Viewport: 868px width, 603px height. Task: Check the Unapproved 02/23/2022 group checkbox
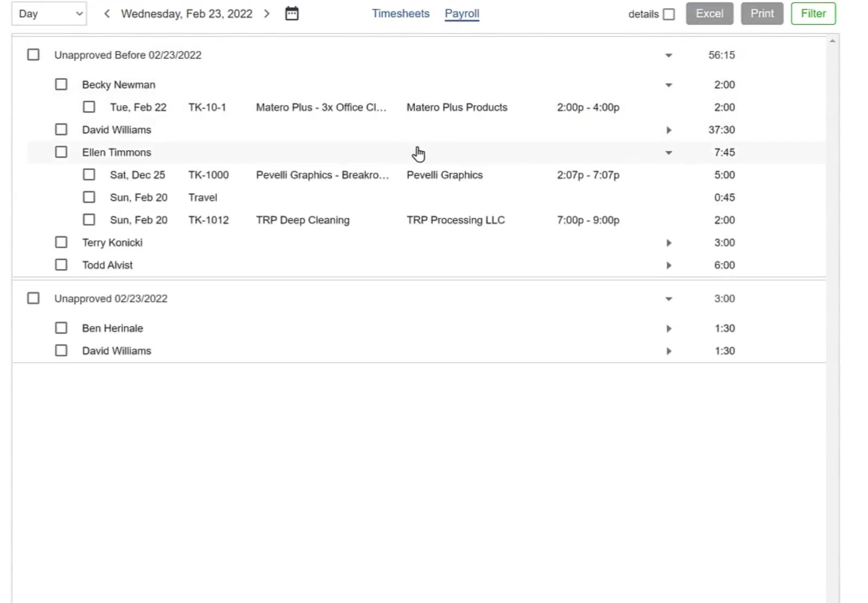coord(33,298)
